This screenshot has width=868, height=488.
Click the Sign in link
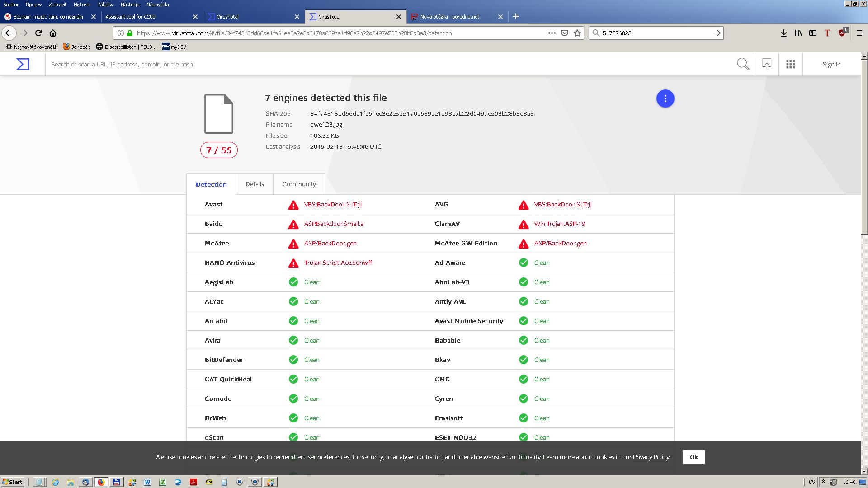[831, 64]
